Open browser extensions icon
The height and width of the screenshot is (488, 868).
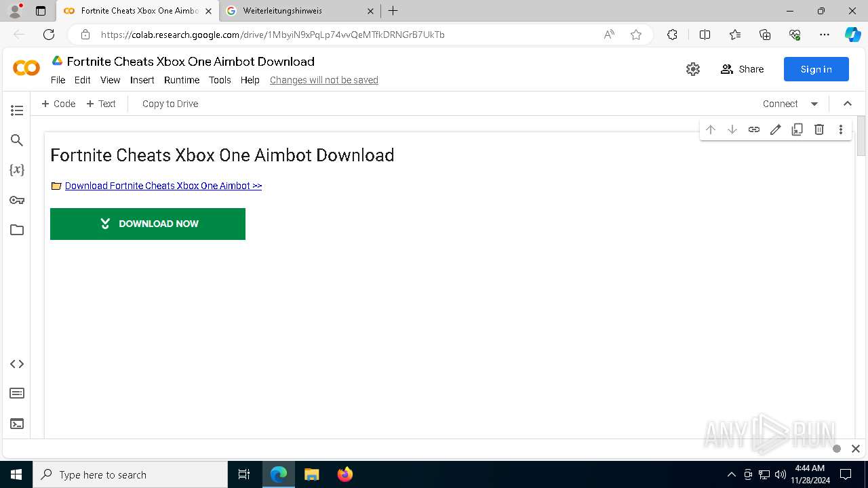[x=672, y=35]
